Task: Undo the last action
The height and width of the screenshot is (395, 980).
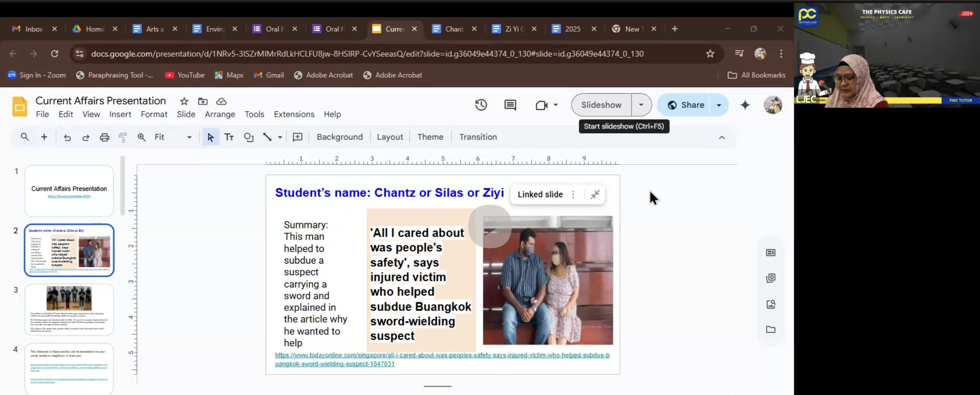Action: tap(67, 137)
